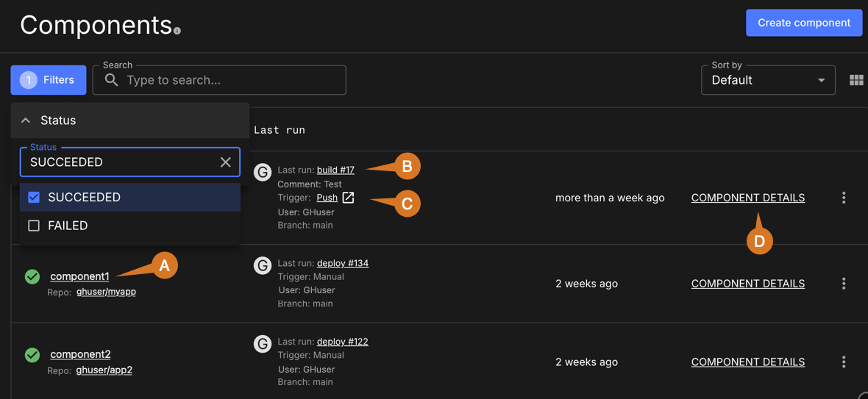Click the Create component button
This screenshot has width=868, height=399.
[804, 23]
